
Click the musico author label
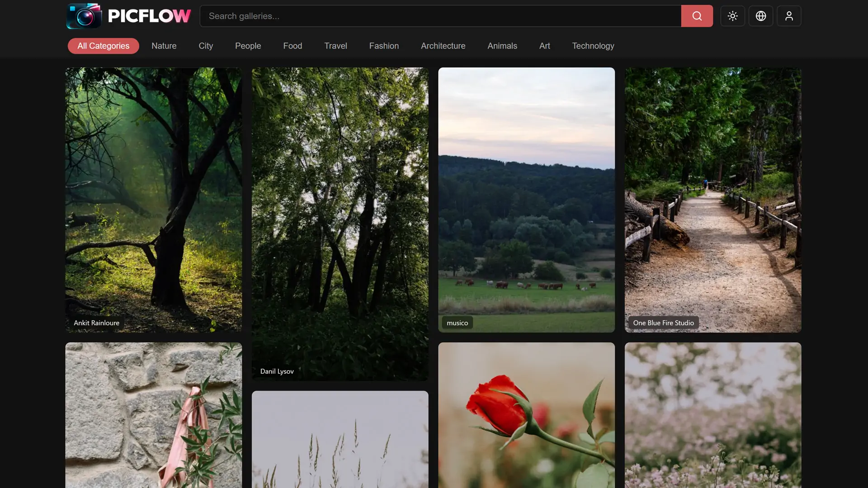[x=457, y=323]
